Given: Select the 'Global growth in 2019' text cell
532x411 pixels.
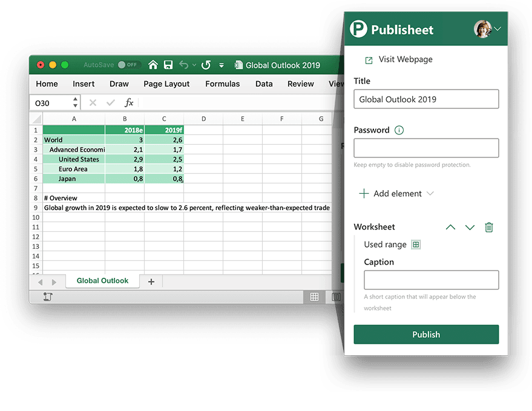Looking at the screenshot, I should [187, 208].
